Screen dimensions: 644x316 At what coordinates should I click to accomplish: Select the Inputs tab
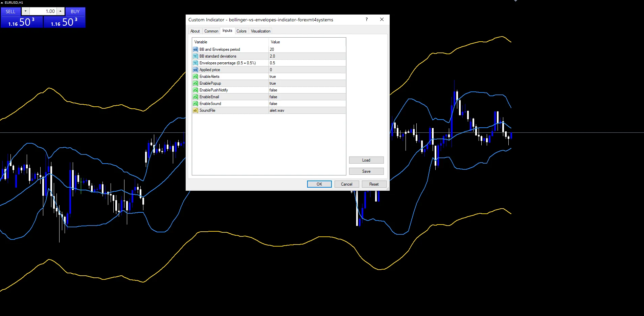coord(227,30)
